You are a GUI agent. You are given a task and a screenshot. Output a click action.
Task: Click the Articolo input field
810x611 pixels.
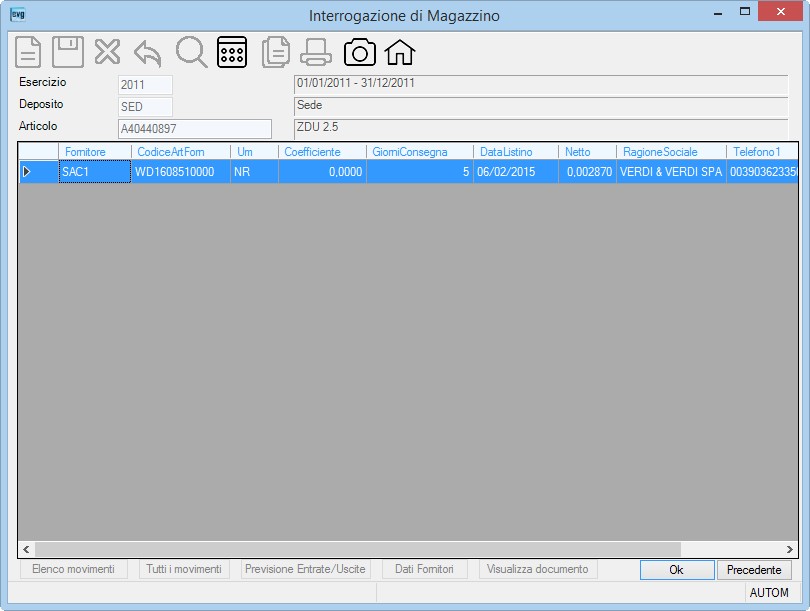195,129
